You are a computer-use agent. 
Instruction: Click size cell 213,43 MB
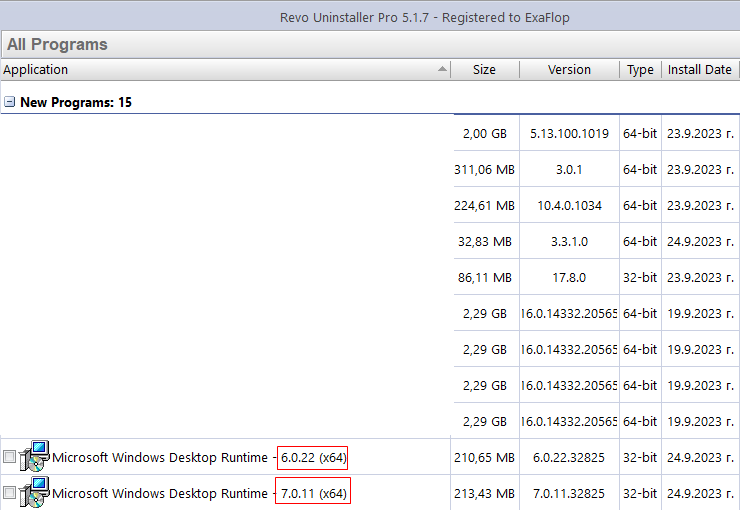[x=485, y=493]
